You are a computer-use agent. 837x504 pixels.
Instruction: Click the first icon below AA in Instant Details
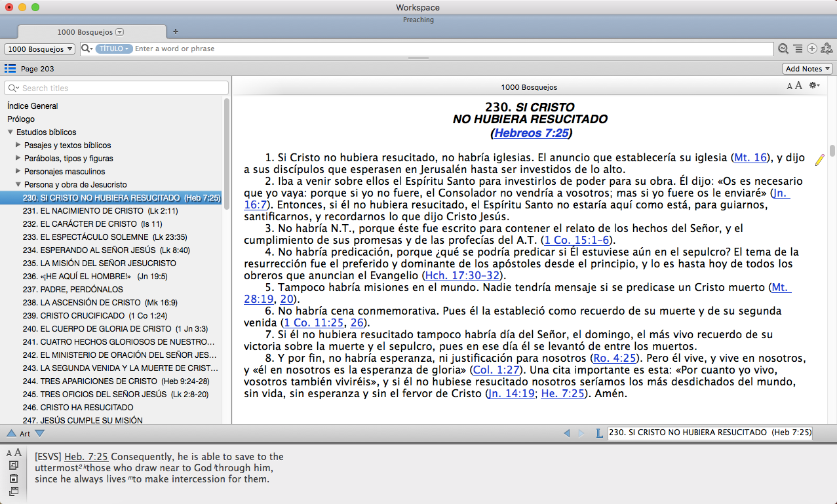click(x=13, y=465)
